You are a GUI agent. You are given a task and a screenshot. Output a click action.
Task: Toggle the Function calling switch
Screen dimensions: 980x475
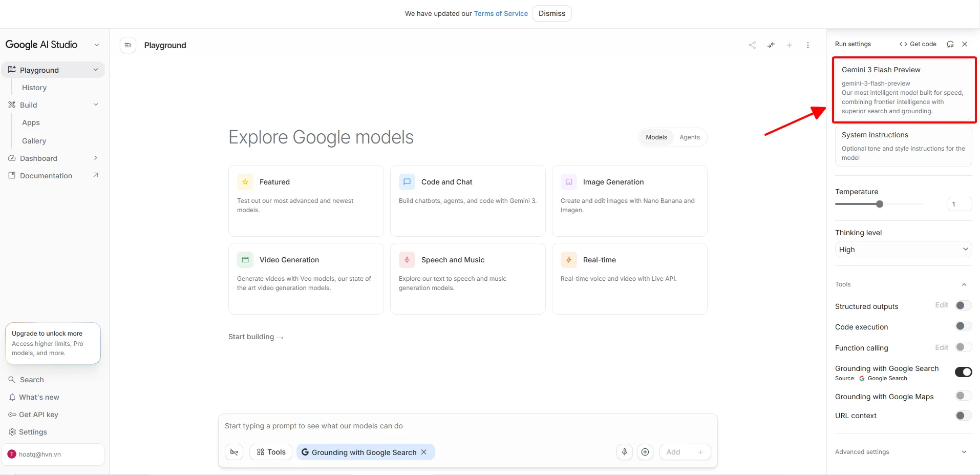coord(963,347)
